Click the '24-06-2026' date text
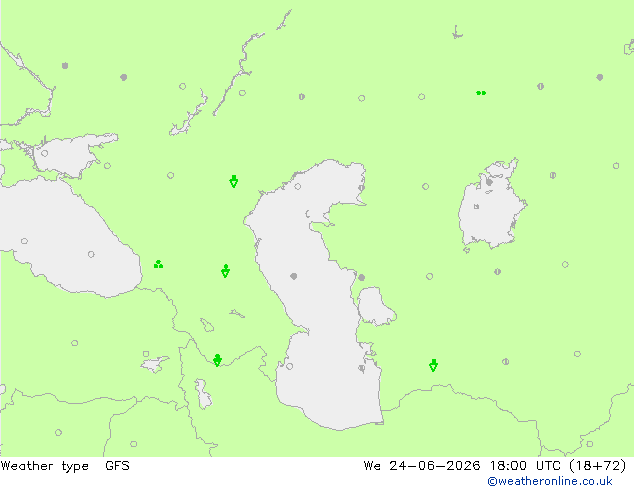This screenshot has width=634, height=490. point(435,466)
